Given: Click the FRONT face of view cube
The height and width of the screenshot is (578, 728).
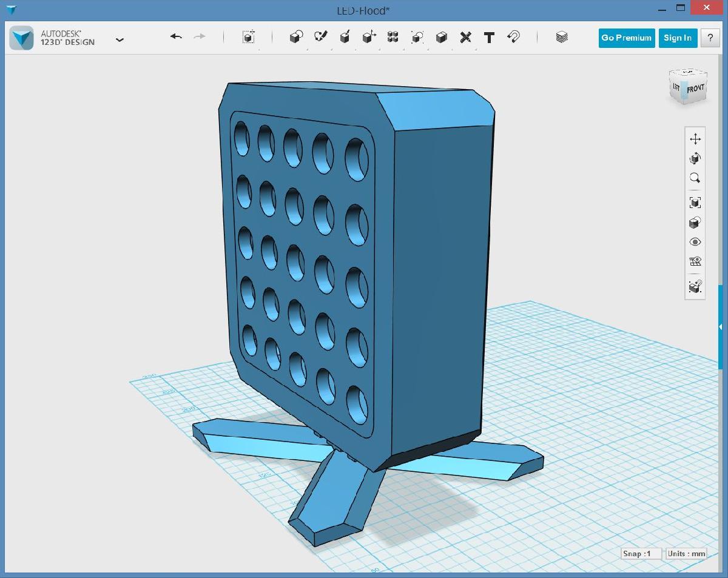Looking at the screenshot, I should pos(695,89).
